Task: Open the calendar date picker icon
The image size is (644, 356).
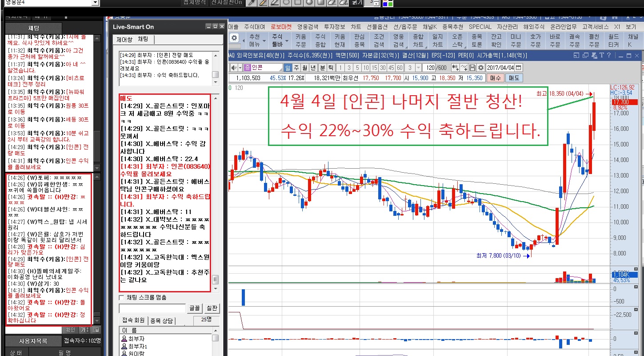Action: coord(519,68)
